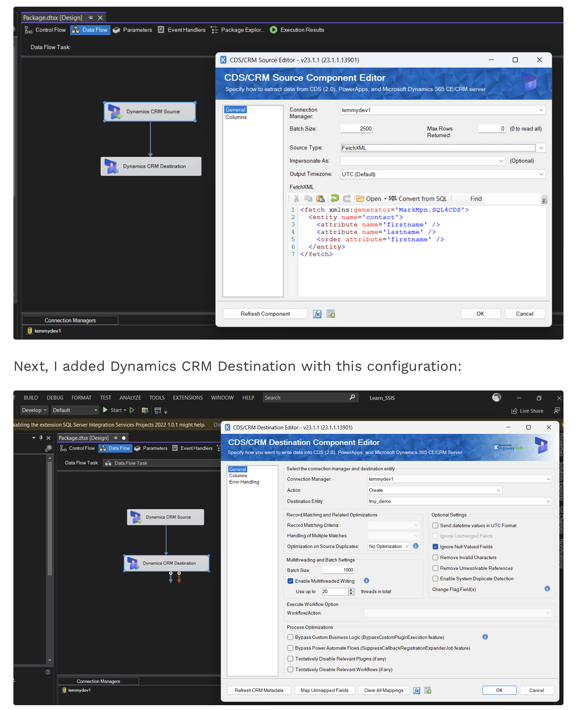The width and height of the screenshot is (588, 710).
Task: Click the Find field in FetchXML toolbar
Action: [x=512, y=199]
